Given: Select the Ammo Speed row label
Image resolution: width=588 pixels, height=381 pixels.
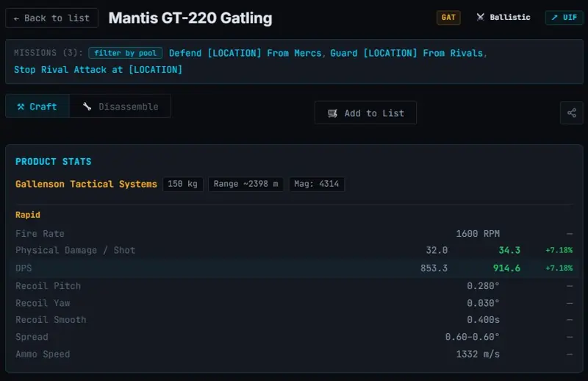Looking at the screenshot, I should coord(43,354).
